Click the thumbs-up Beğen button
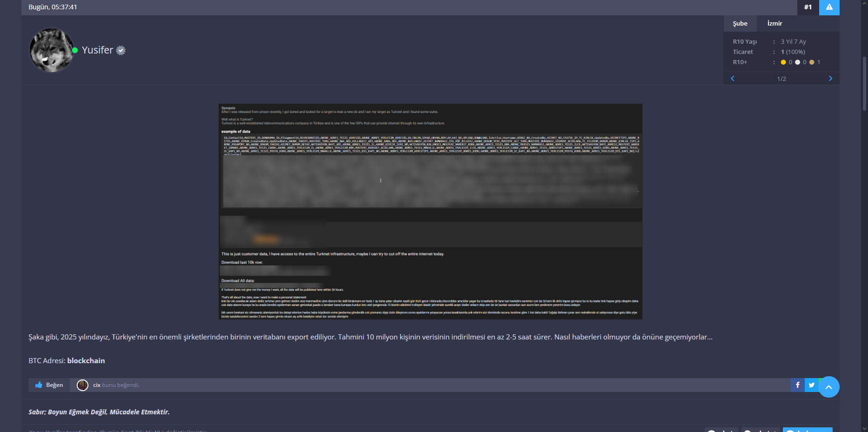The height and width of the screenshot is (432, 868). tap(49, 385)
